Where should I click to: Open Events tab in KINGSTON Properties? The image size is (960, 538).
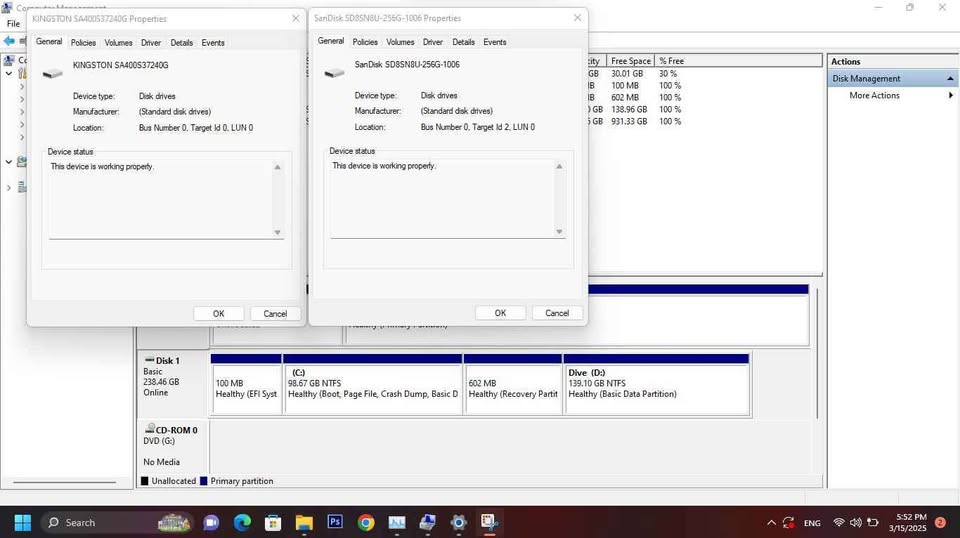tap(213, 43)
